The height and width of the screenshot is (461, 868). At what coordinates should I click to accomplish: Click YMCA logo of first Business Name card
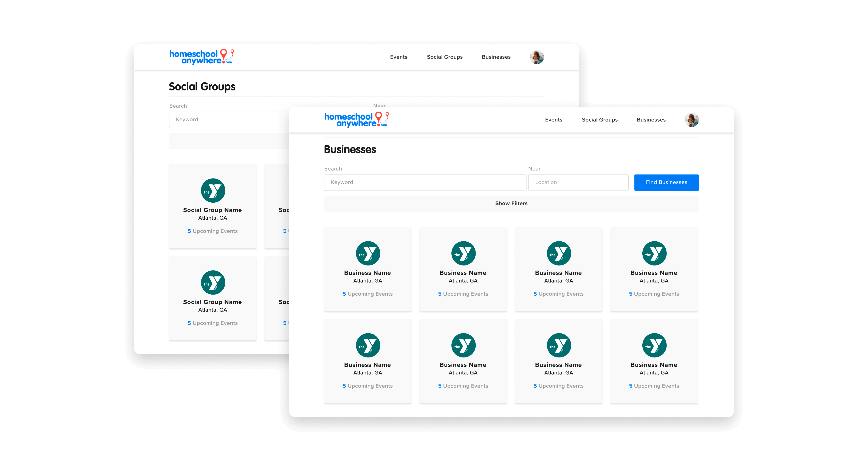[x=368, y=253]
